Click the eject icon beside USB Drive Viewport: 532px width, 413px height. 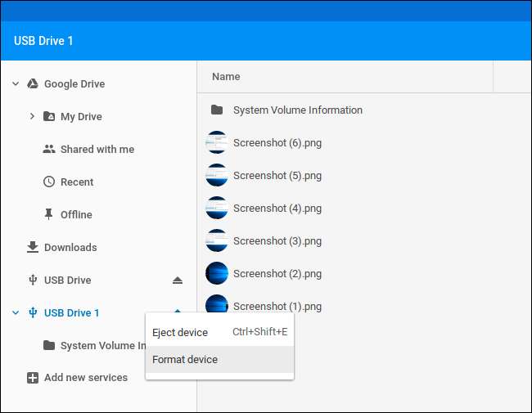[x=178, y=281]
